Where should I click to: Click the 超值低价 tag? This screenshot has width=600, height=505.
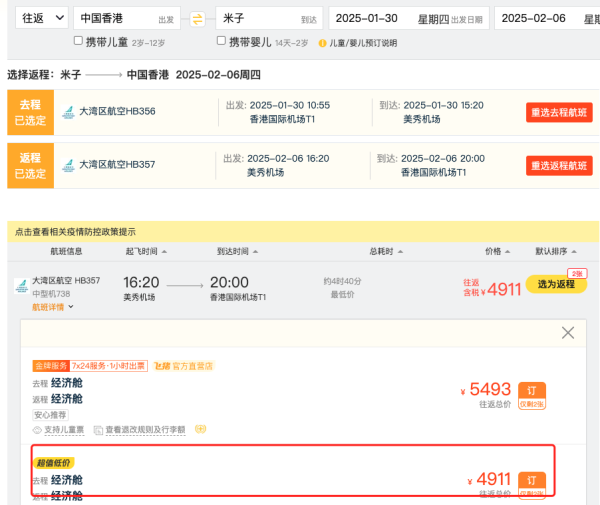tap(54, 463)
